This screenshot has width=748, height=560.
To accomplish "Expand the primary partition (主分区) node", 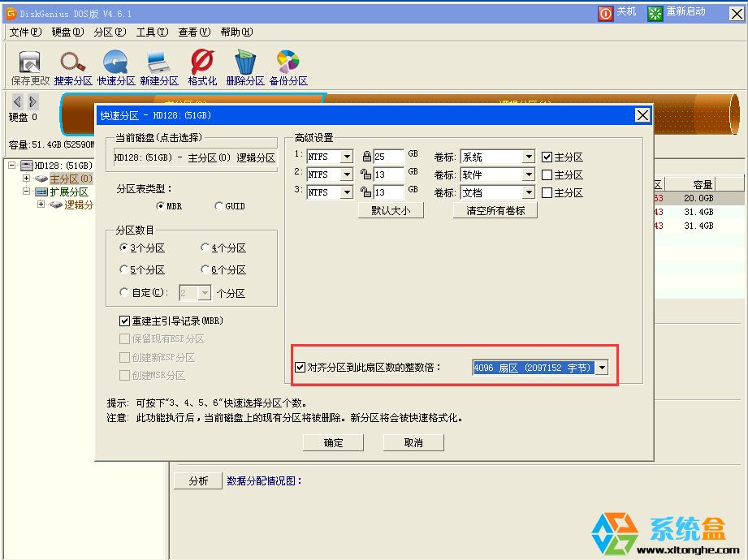I will tap(26, 179).
